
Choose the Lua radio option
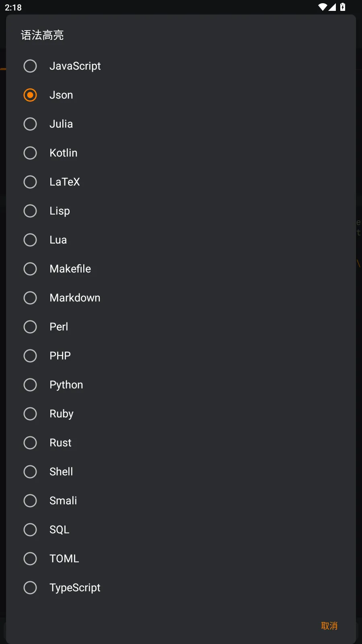coord(30,240)
